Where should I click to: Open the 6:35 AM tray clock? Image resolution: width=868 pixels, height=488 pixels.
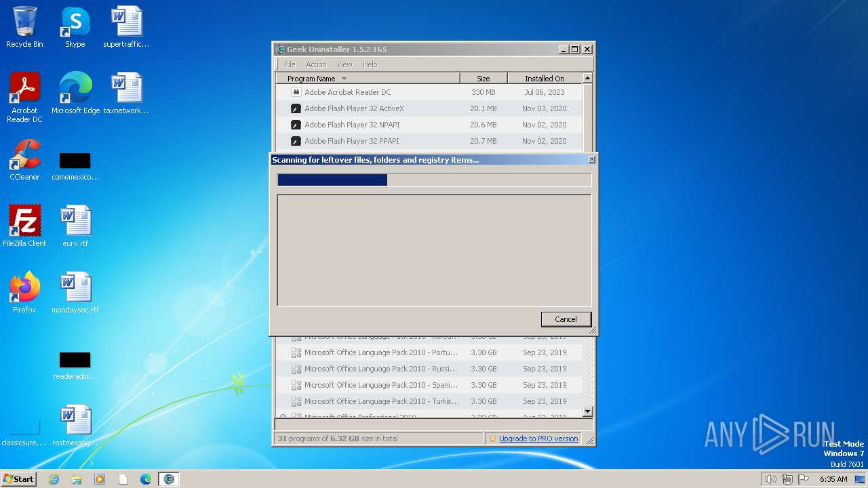coord(833,479)
